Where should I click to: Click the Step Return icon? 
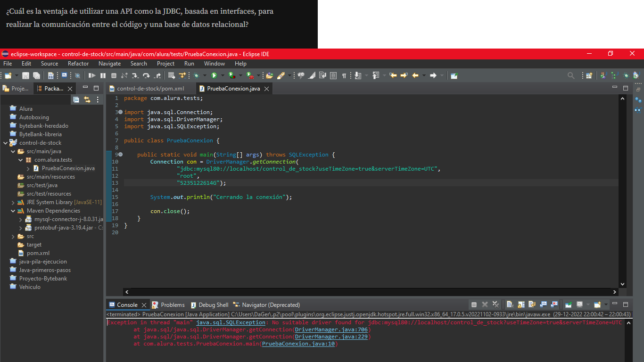pos(157,75)
